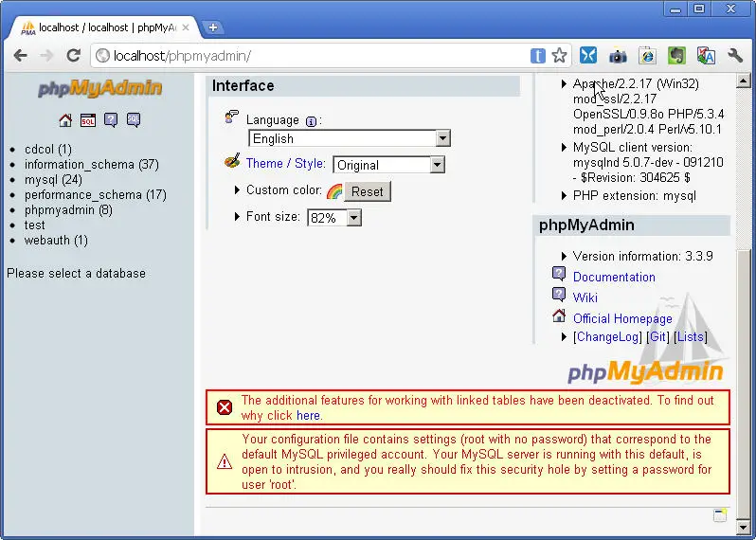Click the blue X extension icon
This screenshot has height=540, width=756.
(588, 56)
